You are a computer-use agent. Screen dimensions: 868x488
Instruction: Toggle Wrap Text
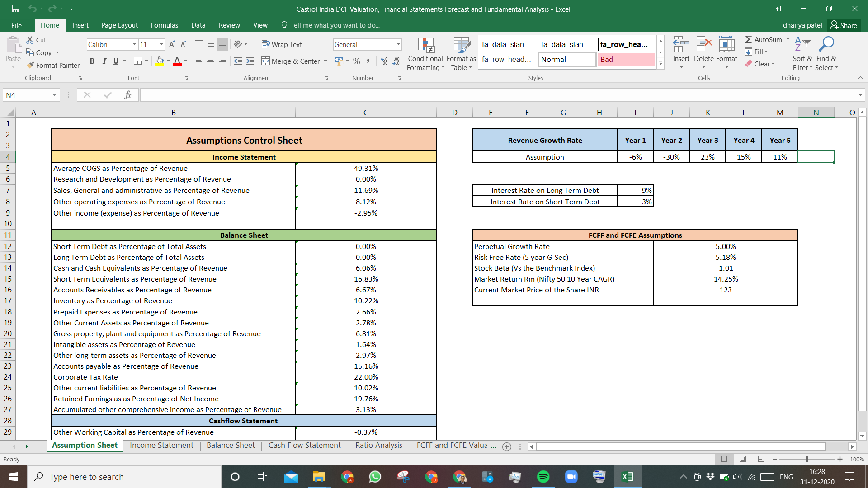pos(282,44)
